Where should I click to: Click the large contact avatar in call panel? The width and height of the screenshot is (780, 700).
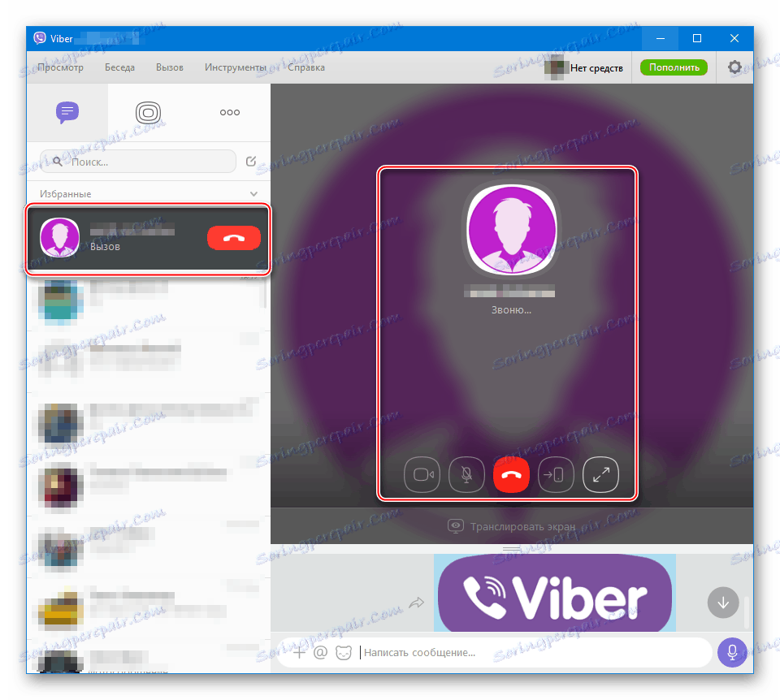pos(512,230)
